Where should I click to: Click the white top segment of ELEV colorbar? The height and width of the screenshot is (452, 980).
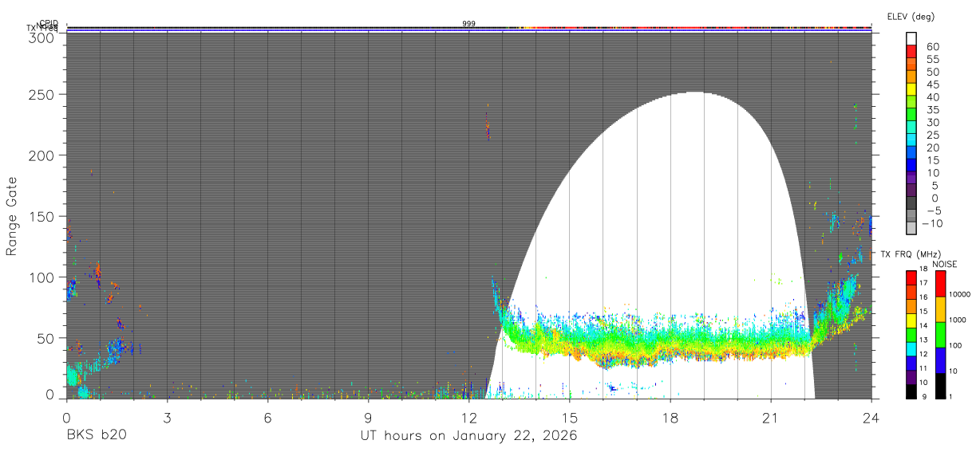911,37
